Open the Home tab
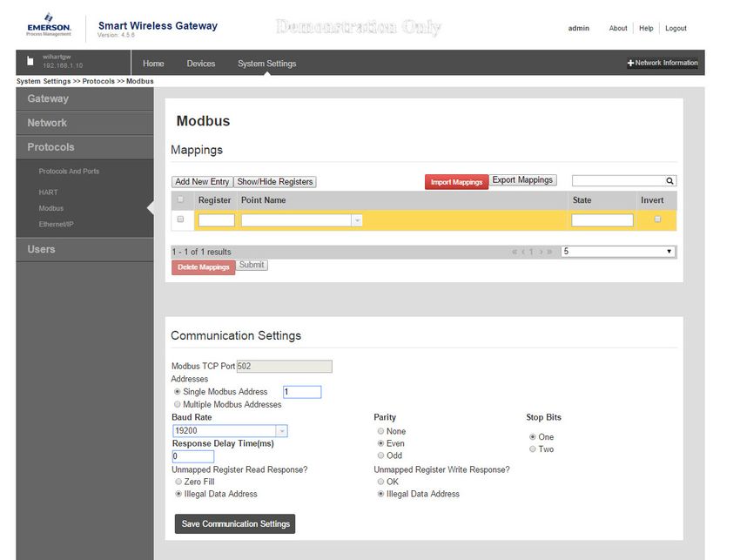This screenshot has height=560, width=740. click(x=153, y=64)
